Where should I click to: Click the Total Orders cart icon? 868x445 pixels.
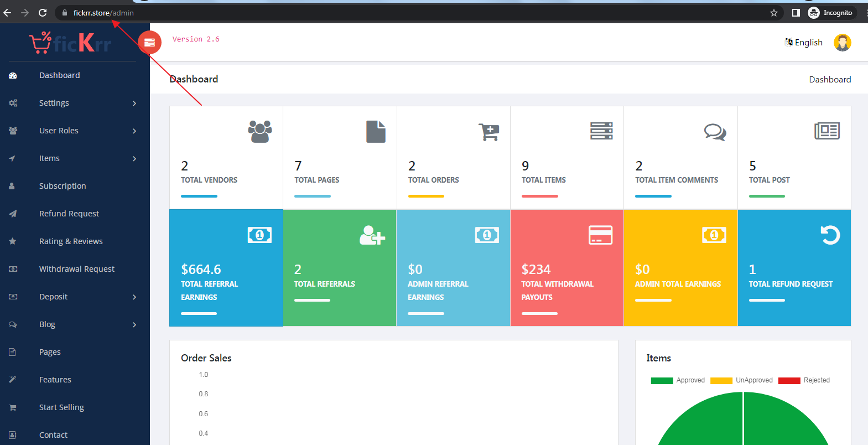tap(489, 132)
